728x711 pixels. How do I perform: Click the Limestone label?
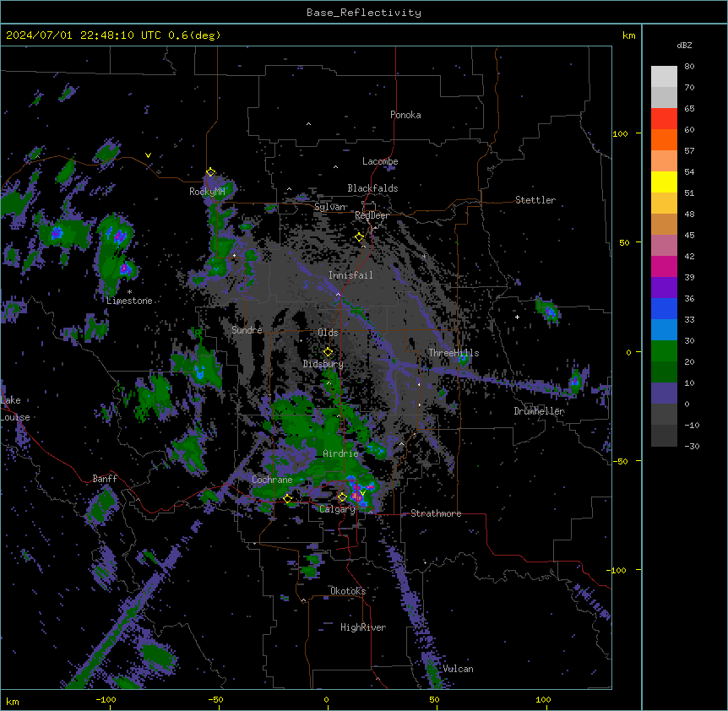(129, 301)
